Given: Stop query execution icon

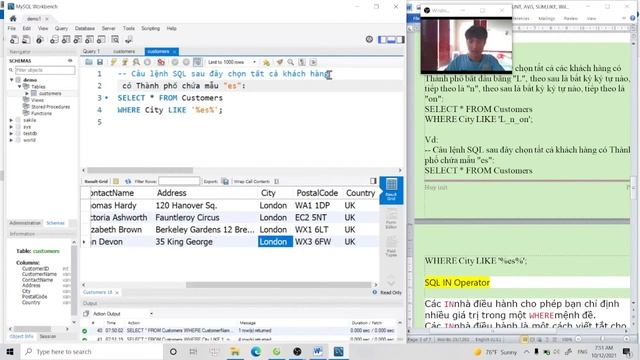Looking at the screenshot, I should tap(147, 62).
